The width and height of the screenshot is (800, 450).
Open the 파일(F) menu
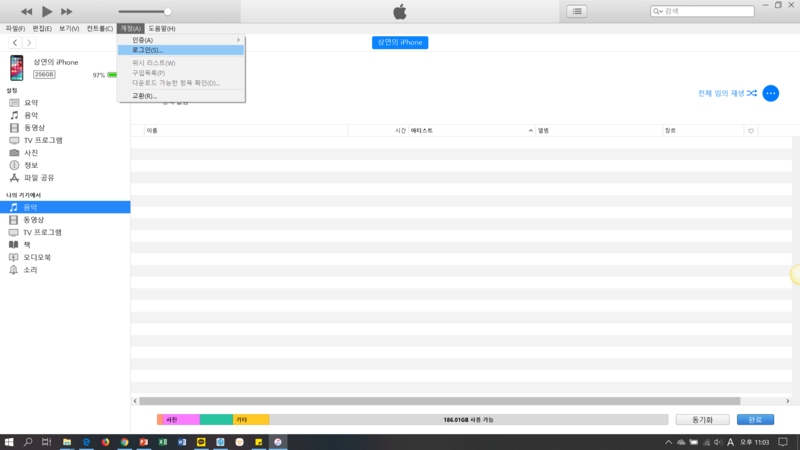tap(15, 29)
